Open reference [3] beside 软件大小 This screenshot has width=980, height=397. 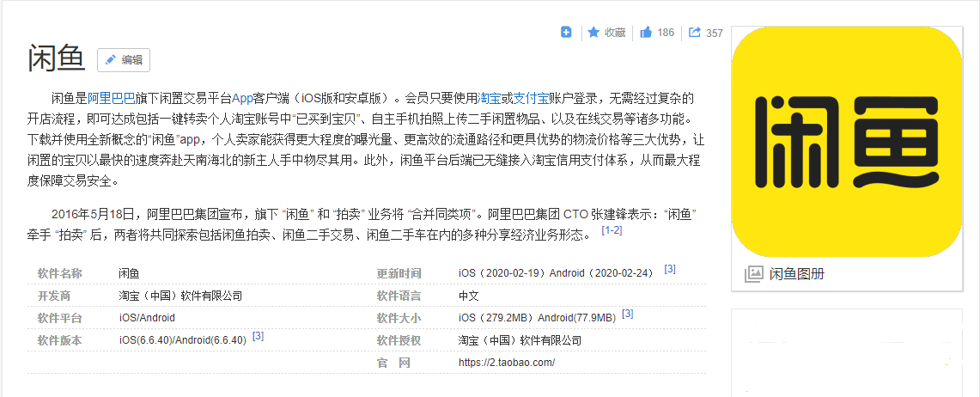tap(628, 314)
